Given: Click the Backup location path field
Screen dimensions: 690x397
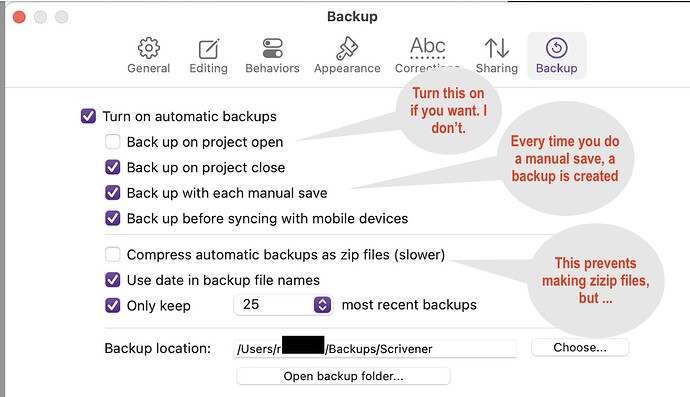Looking at the screenshot, I should (375, 349).
